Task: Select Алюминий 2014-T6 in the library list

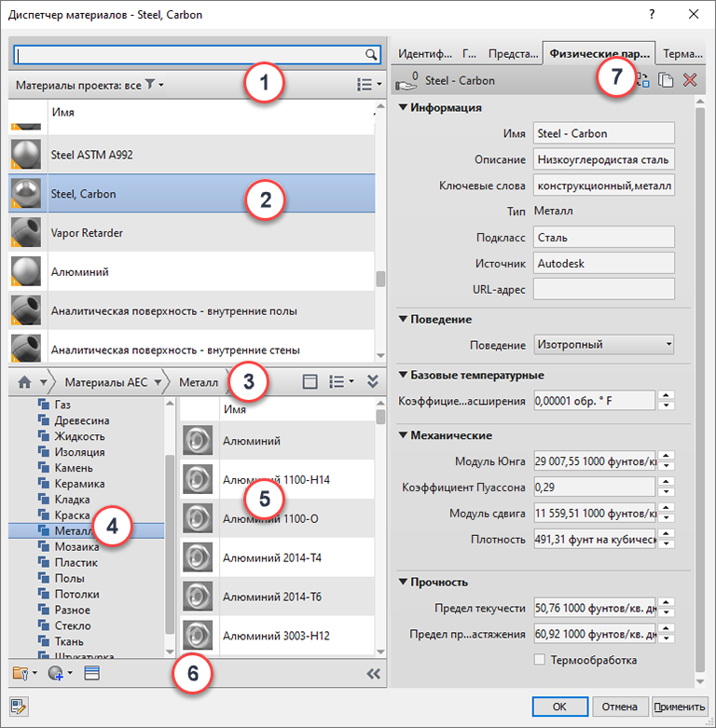Action: pos(277,597)
